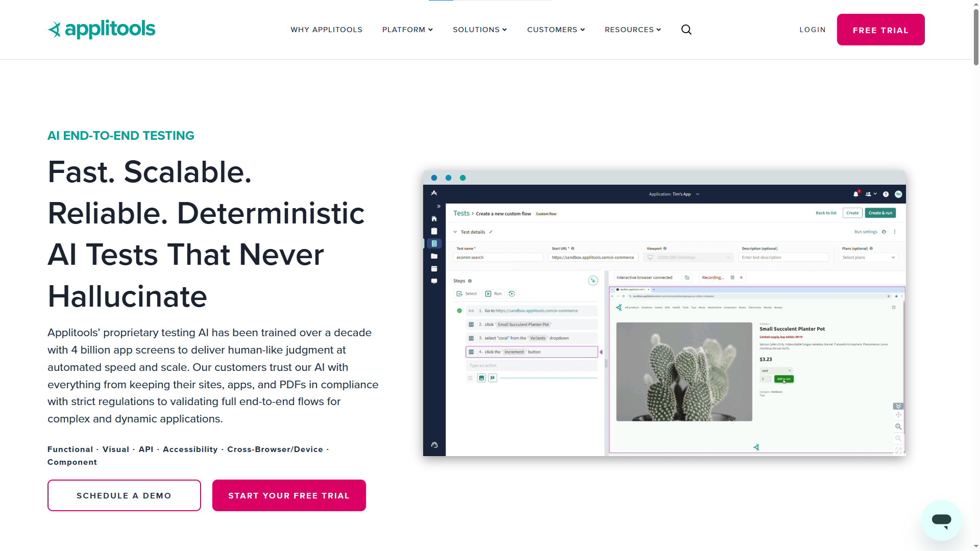Screen dimensions: 980x551
Task: Click the Start URL field in demo
Action: point(593,258)
